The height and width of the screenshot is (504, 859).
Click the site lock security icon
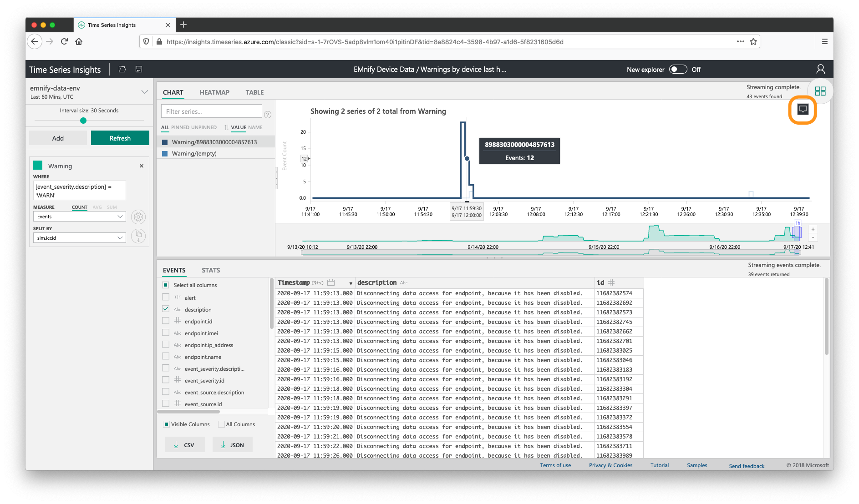click(159, 41)
